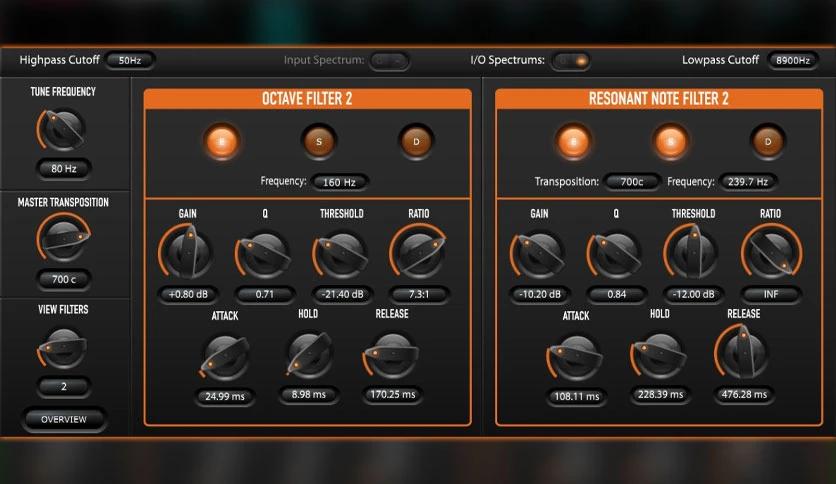Click the Attack knob in Resonant Note Filter 2
The height and width of the screenshot is (484, 836).
pos(575,357)
